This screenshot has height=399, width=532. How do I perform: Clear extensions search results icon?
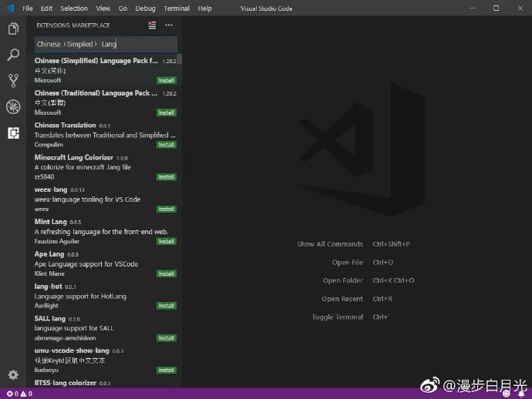(x=152, y=25)
